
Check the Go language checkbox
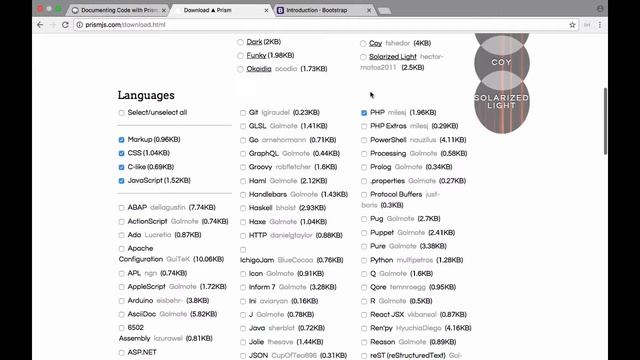[243, 140]
